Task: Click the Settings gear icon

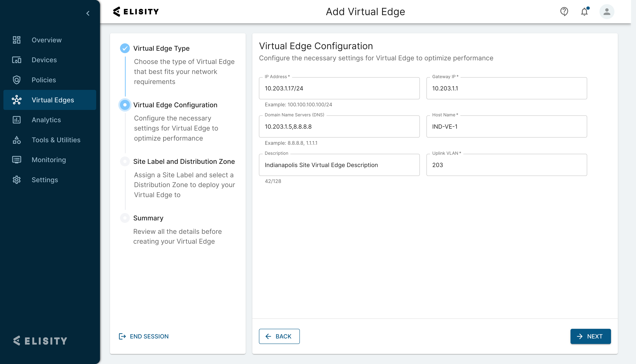Action: 16,180
